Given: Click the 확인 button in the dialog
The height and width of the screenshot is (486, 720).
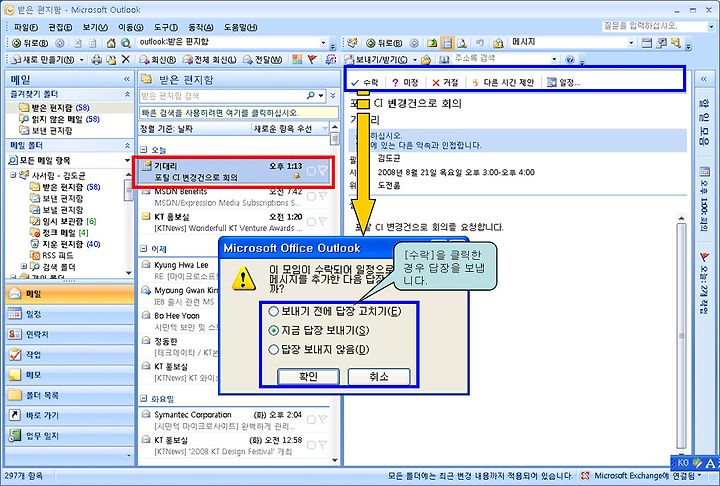Looking at the screenshot, I should [308, 377].
